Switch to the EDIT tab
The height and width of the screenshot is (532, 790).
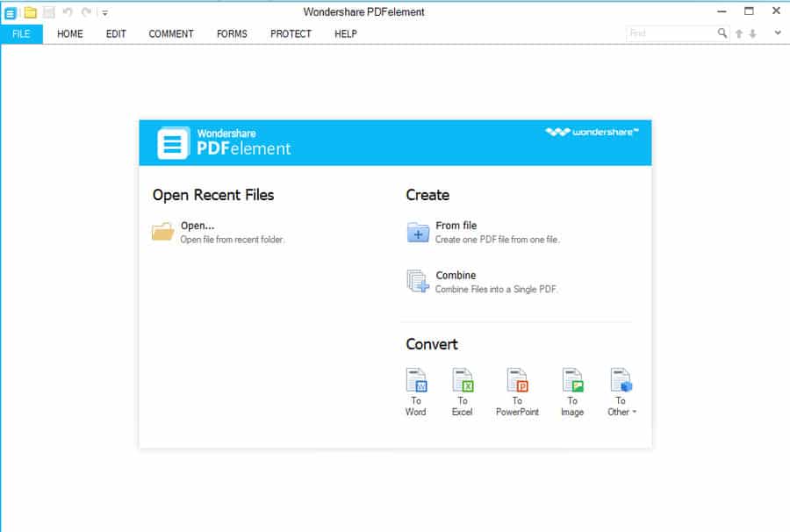pos(116,33)
